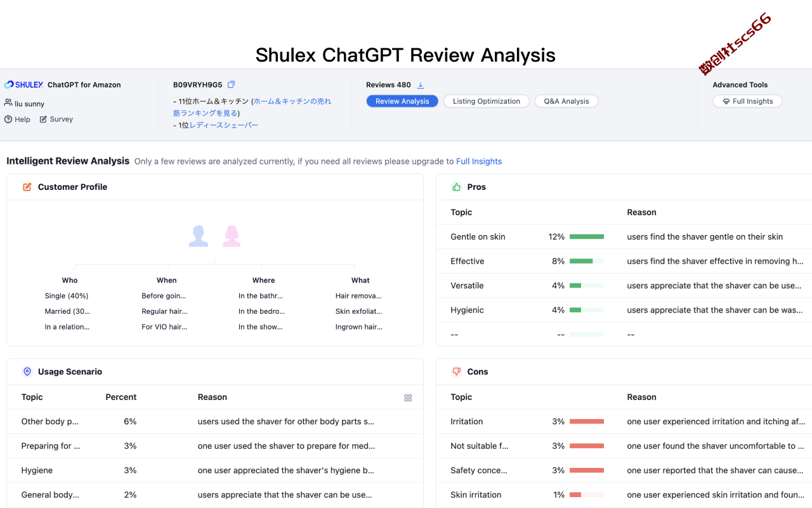Viewport: 812px width, 508px height.
Task: Click the Customer Profile edit icon
Action: tap(27, 187)
